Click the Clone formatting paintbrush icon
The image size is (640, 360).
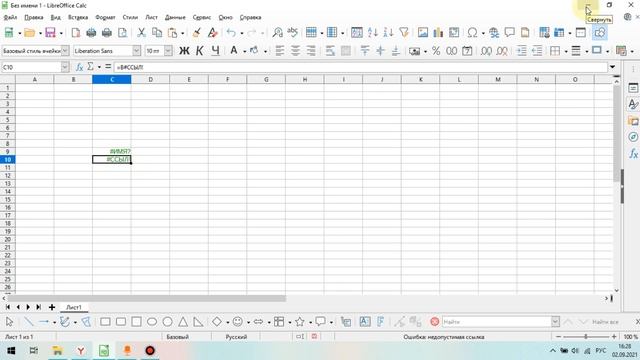click(x=197, y=33)
